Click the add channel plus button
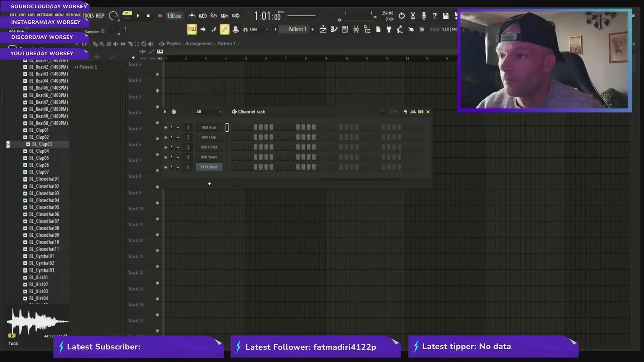Screen dimensions: 644x362 click(209, 184)
